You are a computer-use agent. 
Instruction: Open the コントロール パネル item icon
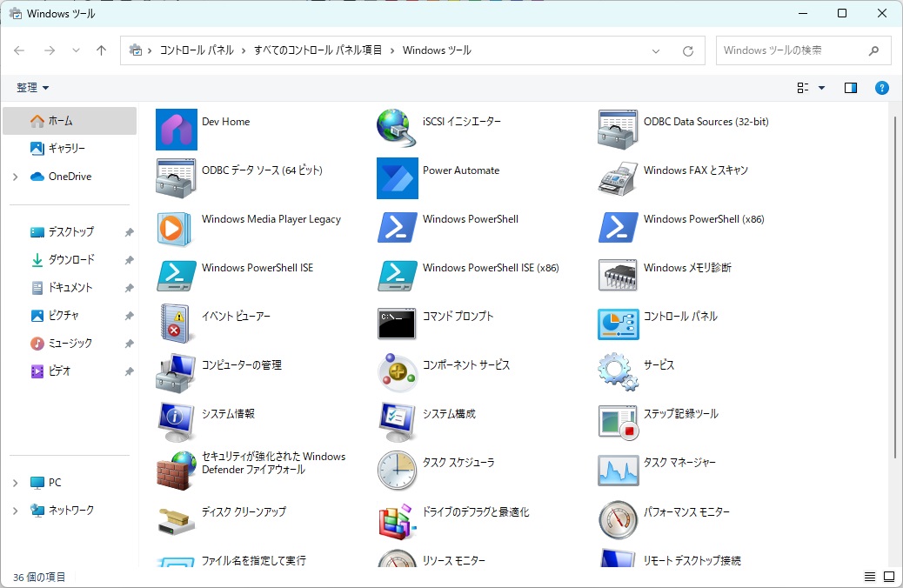tap(619, 324)
